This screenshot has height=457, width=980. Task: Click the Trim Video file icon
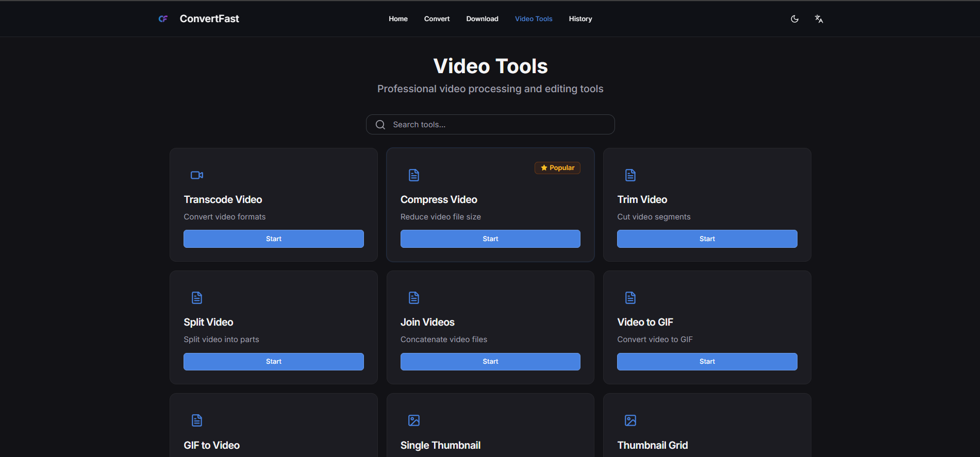pos(630,175)
